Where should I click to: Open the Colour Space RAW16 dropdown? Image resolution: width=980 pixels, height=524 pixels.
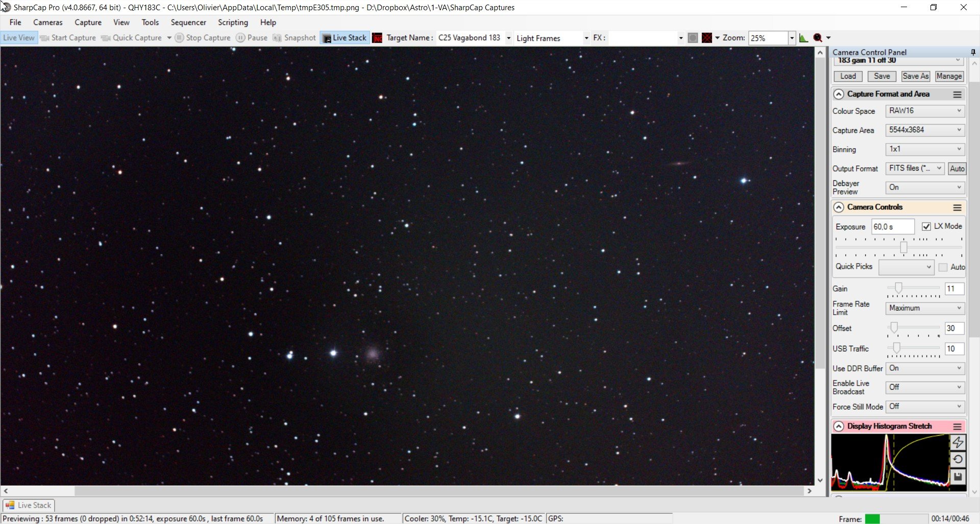925,111
